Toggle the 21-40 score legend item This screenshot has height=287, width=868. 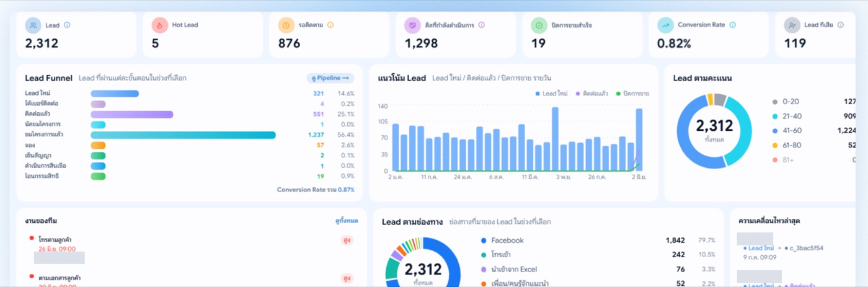coord(815,116)
